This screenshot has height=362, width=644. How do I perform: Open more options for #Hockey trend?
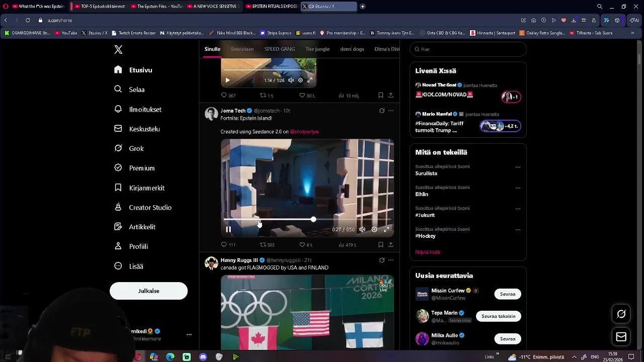pos(518,230)
